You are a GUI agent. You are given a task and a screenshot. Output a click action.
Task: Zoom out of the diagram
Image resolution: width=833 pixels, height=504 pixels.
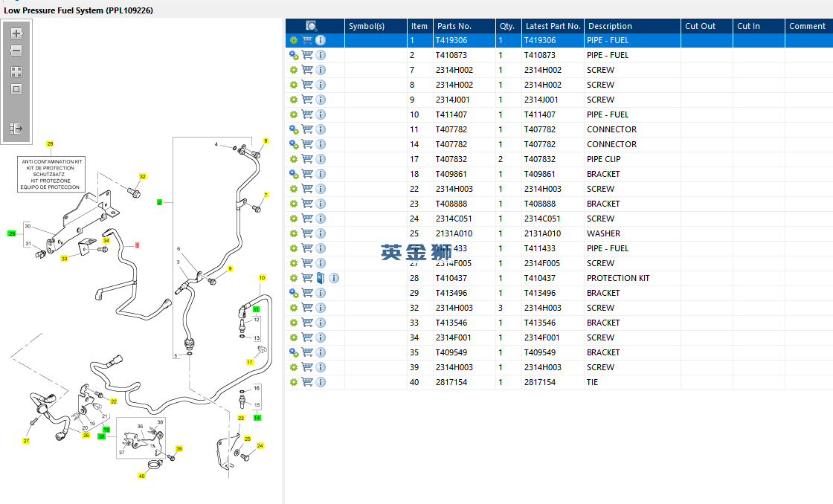pyautogui.click(x=16, y=51)
